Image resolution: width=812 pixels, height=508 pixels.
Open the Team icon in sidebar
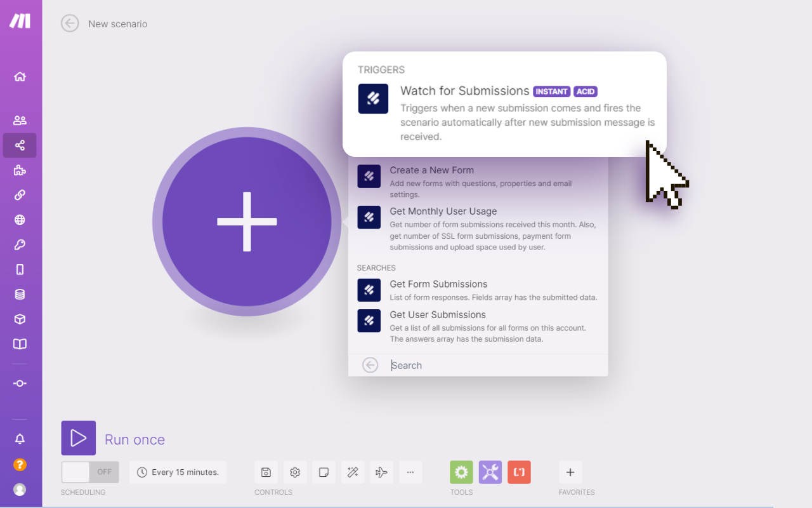(20, 120)
